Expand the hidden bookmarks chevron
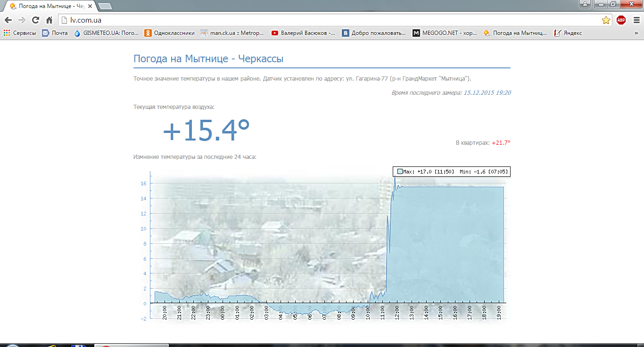 pyautogui.click(x=636, y=33)
